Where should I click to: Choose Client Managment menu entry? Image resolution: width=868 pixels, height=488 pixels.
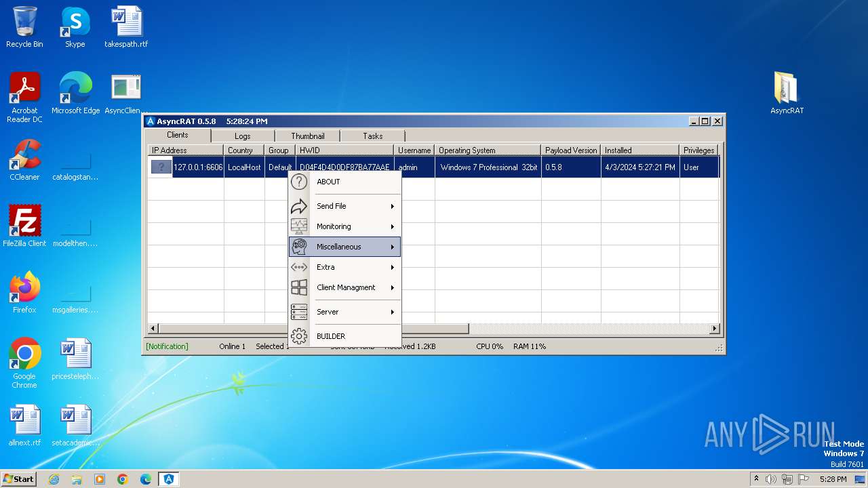click(x=344, y=287)
